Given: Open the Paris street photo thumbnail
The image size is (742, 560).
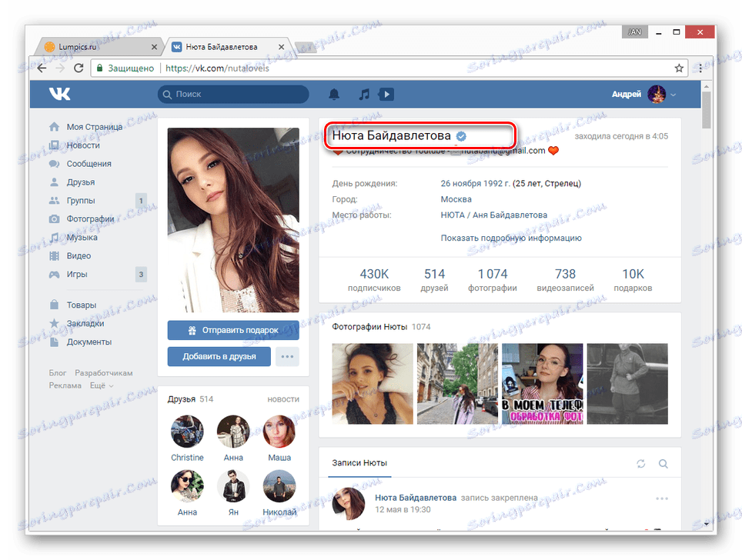Looking at the screenshot, I should click(x=458, y=384).
